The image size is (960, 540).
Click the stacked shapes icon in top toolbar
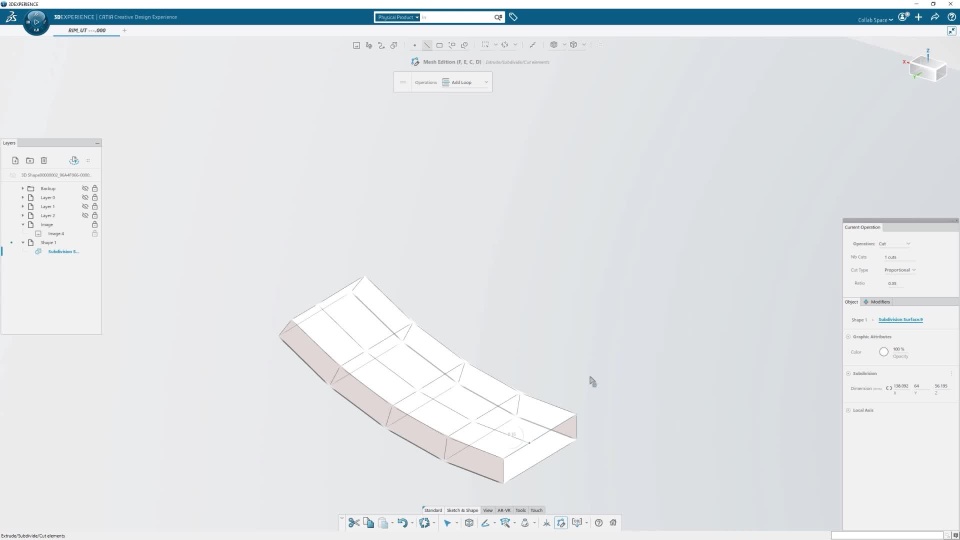tap(394, 45)
